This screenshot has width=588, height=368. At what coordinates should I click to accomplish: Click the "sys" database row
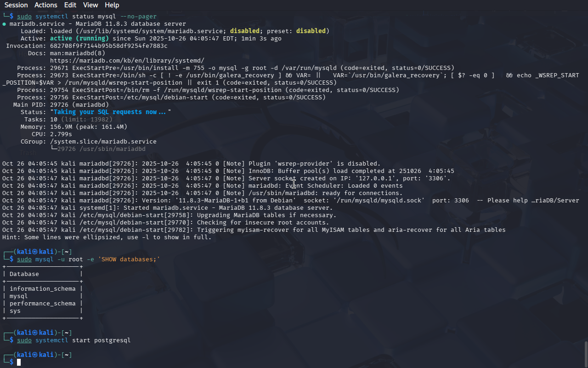15,311
